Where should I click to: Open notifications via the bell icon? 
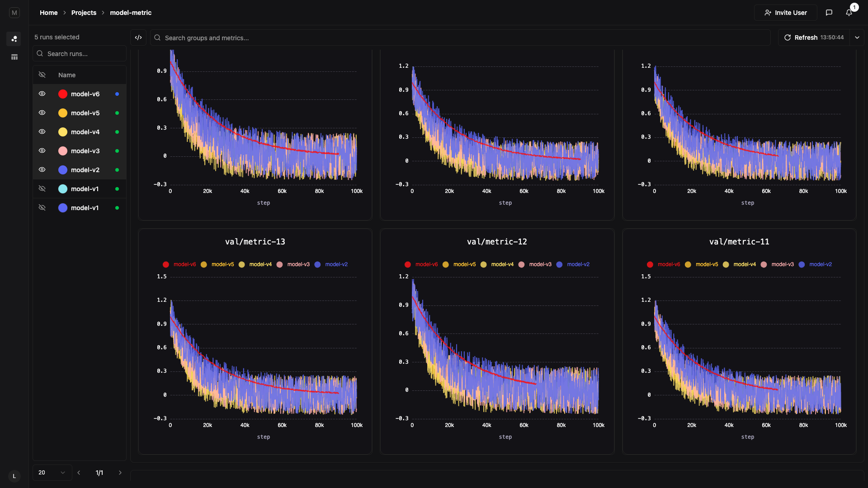pyautogui.click(x=849, y=13)
